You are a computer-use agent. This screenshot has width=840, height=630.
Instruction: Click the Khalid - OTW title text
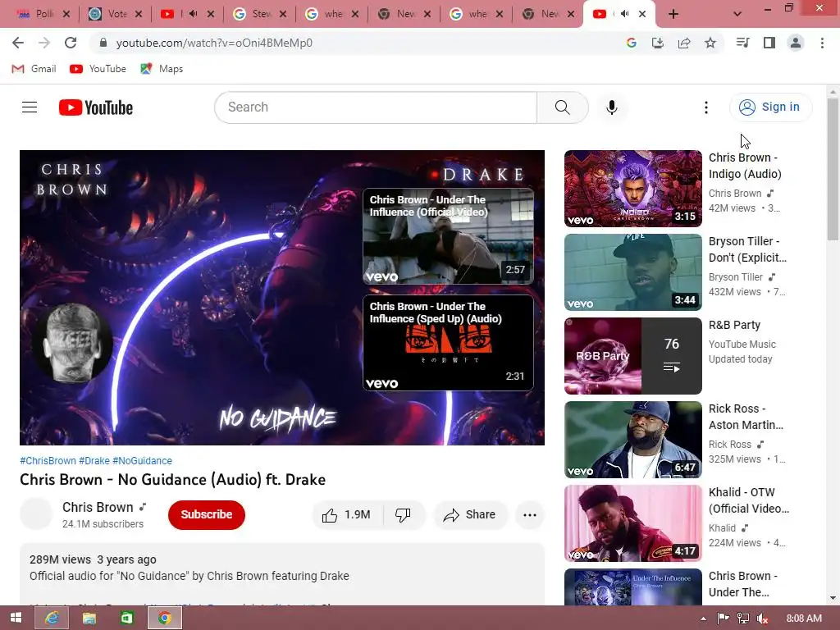(x=748, y=500)
